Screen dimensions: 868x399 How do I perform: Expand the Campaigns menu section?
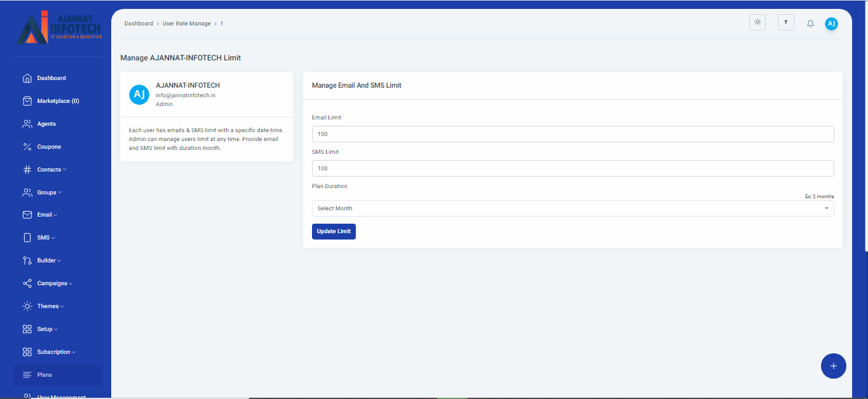(x=54, y=283)
